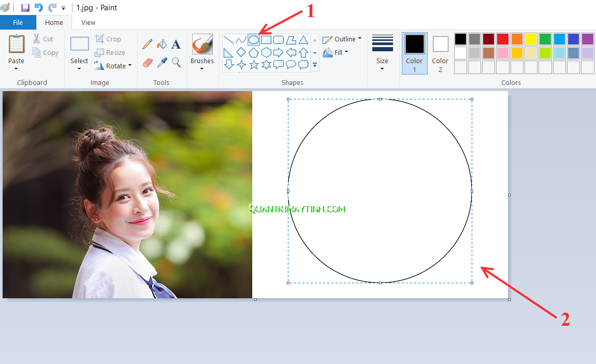Pick the green color swatch
Screen dimensions: 596x364
[x=545, y=39]
